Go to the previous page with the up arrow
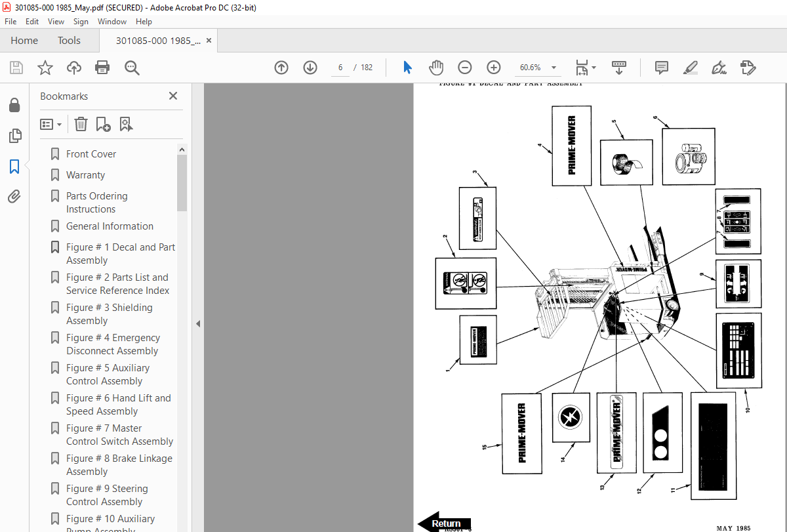Viewport: 787px width, 532px height. (x=281, y=68)
